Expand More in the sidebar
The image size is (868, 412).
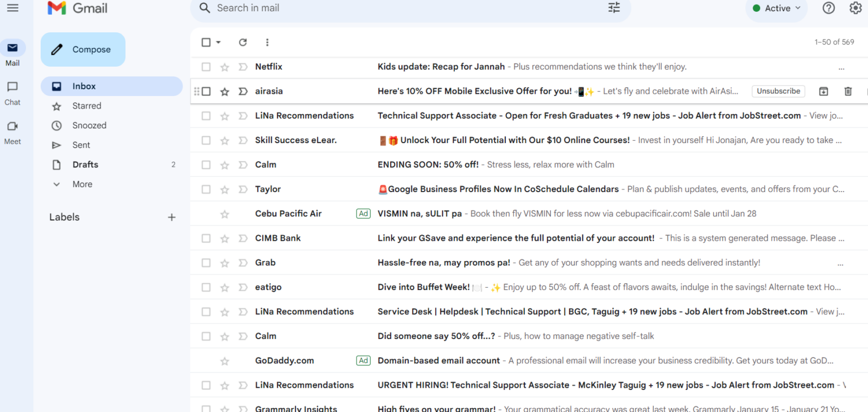point(82,184)
